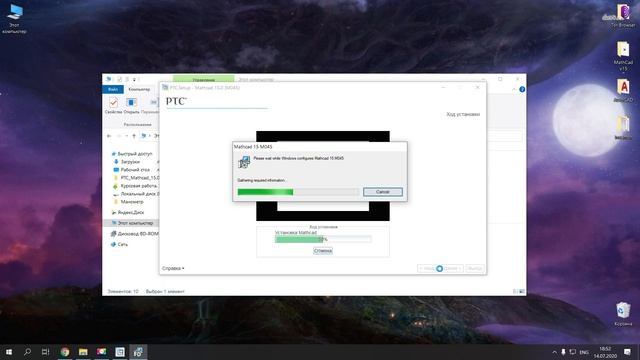Open the taskbar clock showing 18:52
This screenshot has width=640, height=360.
pyautogui.click(x=605, y=352)
